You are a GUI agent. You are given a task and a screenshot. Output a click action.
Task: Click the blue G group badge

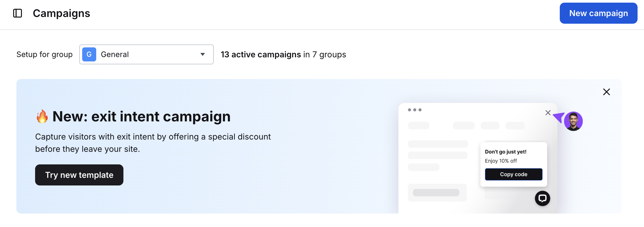coord(89,54)
